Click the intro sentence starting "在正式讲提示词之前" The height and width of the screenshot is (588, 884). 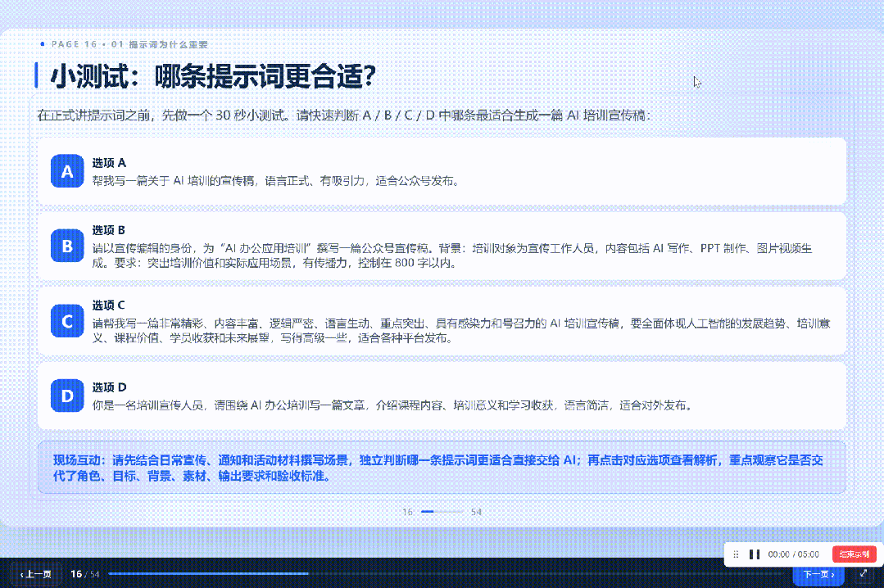(344, 115)
